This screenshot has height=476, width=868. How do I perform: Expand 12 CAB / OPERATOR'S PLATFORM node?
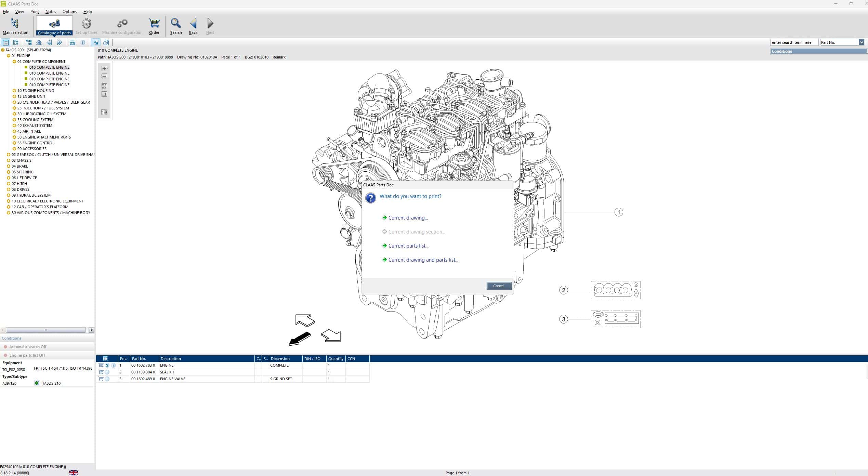tap(9, 207)
